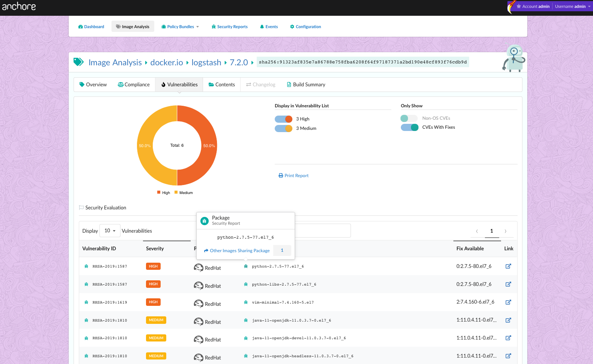Image resolution: width=593 pixels, height=364 pixels.
Task: Sort by the Vulnerability ID column
Action: point(99,249)
